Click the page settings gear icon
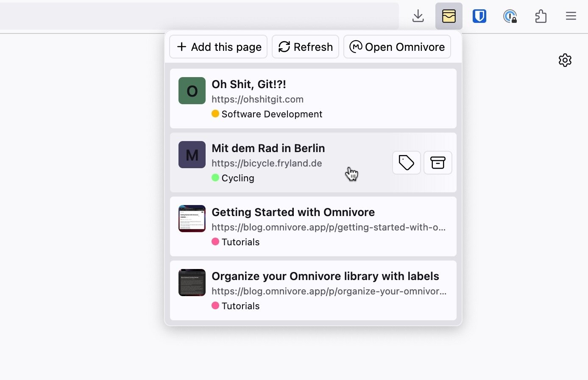This screenshot has width=588, height=380. point(565,60)
